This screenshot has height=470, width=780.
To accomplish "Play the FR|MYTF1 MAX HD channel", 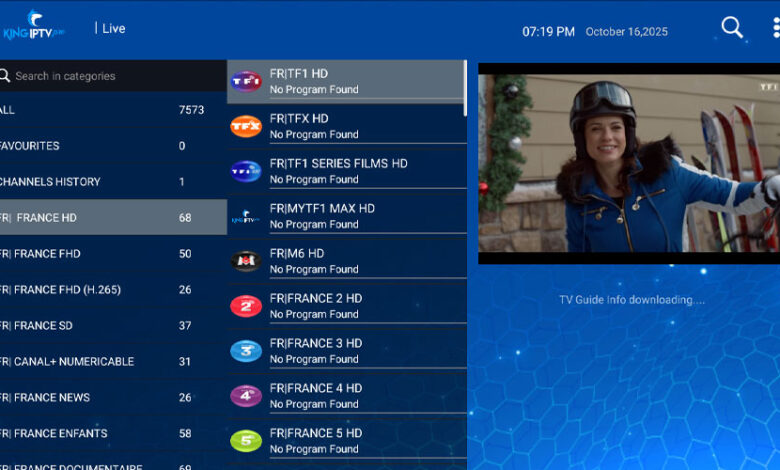I will (322, 216).
